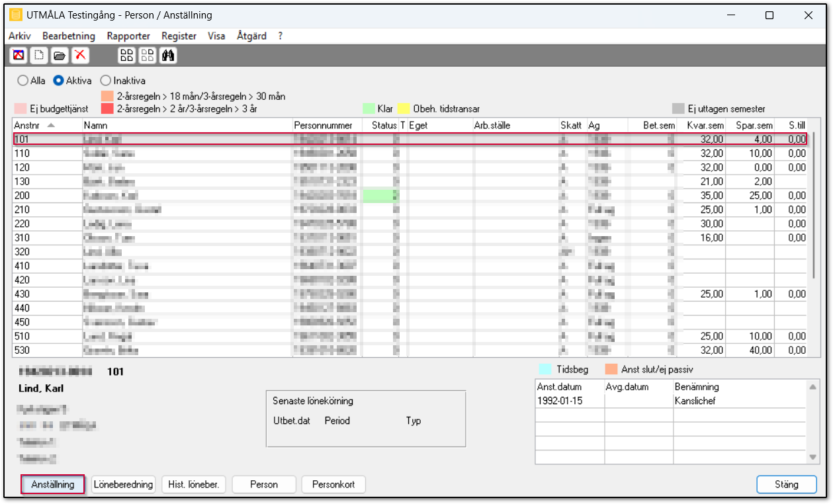Click the S.till column header
The width and height of the screenshot is (833, 504).
pos(791,125)
